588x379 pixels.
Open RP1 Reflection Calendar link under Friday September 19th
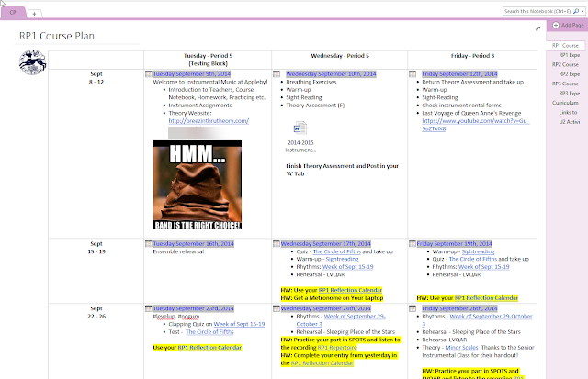tap(486, 298)
